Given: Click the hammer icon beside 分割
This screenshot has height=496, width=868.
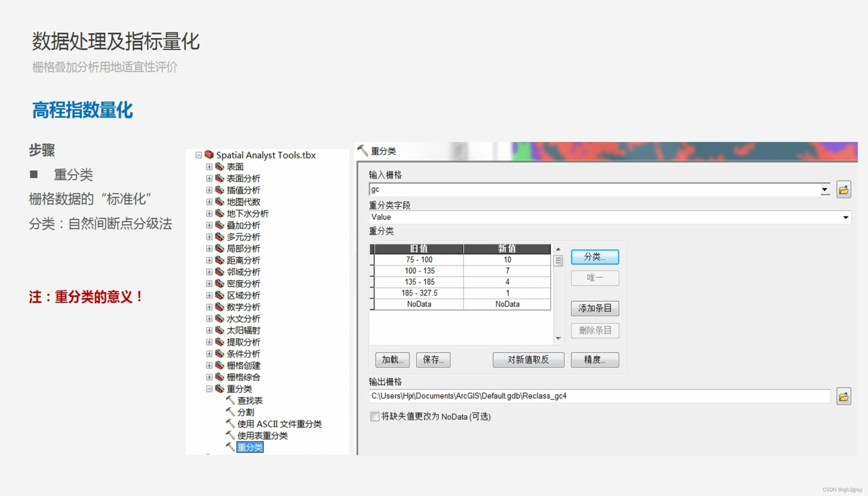Looking at the screenshot, I should [x=230, y=412].
